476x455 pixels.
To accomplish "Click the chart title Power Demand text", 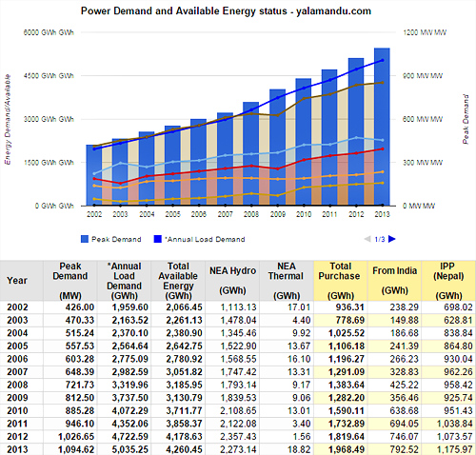I will (116, 11).
